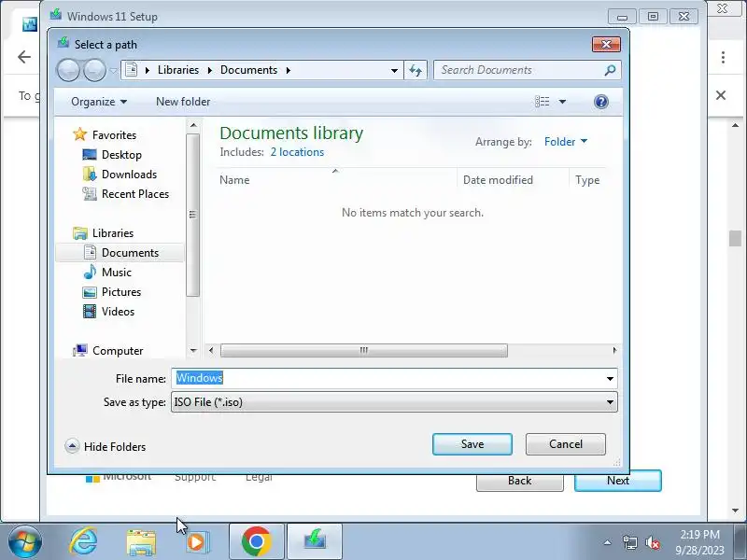
Task: Click the horizontal scrollbar left arrow
Action: pyautogui.click(x=211, y=351)
